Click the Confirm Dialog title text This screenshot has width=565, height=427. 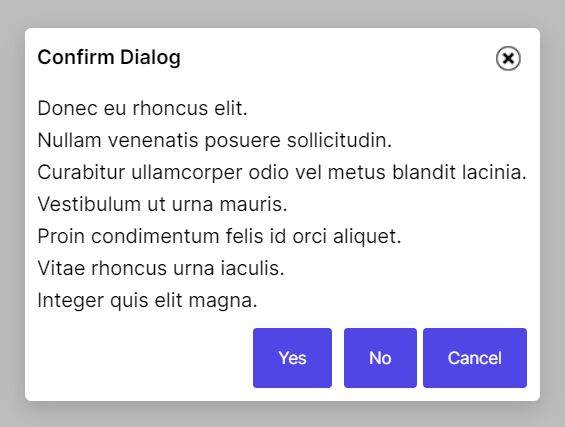coord(109,58)
